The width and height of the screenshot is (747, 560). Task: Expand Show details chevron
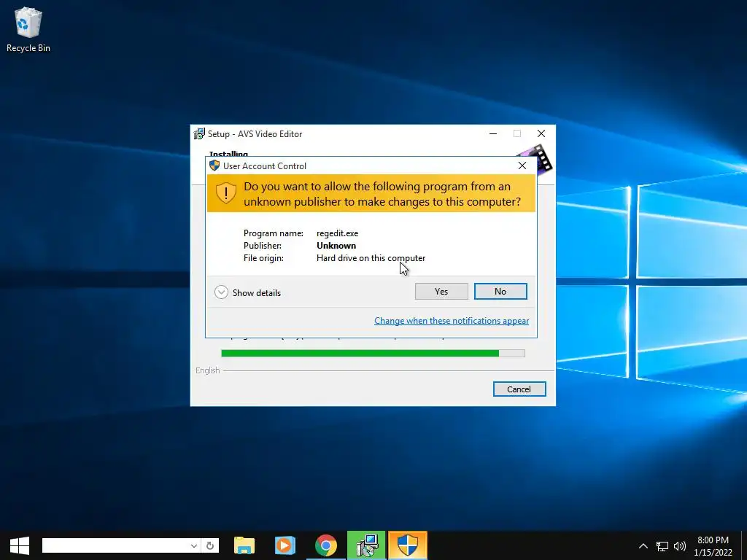pos(221,292)
